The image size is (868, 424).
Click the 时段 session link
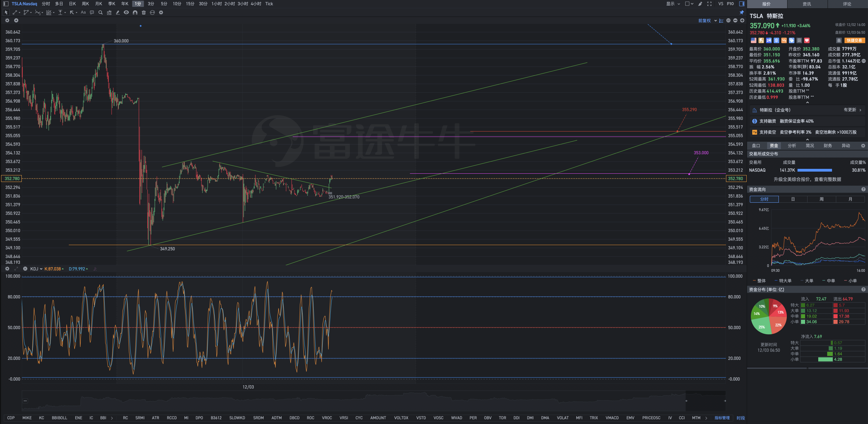(x=740, y=418)
